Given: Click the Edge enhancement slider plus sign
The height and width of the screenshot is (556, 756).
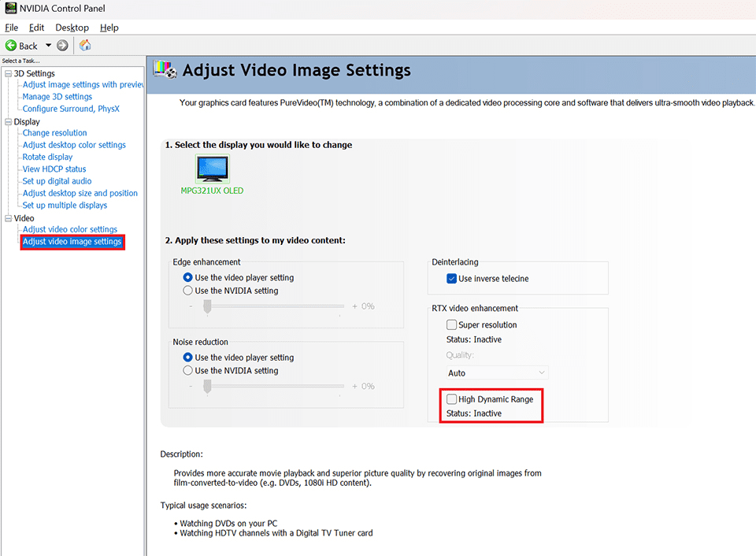Looking at the screenshot, I should pyautogui.click(x=354, y=306).
